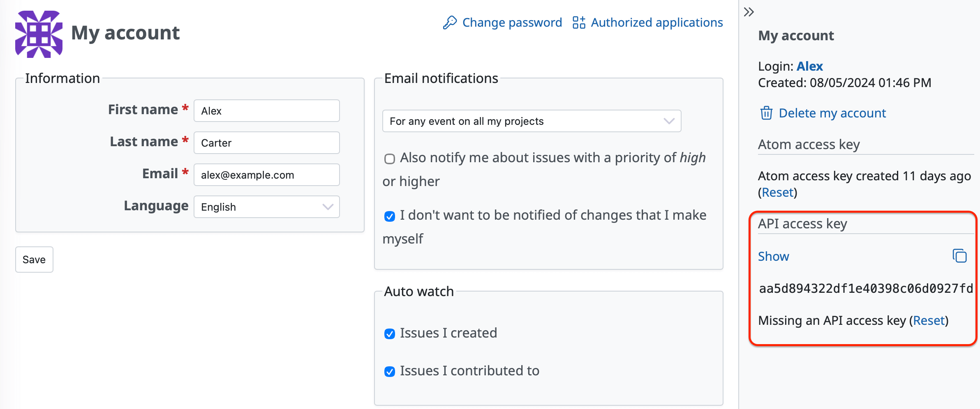The image size is (980, 409).
Task: Click the purple Redmine logo icon
Action: pyautogui.click(x=39, y=34)
